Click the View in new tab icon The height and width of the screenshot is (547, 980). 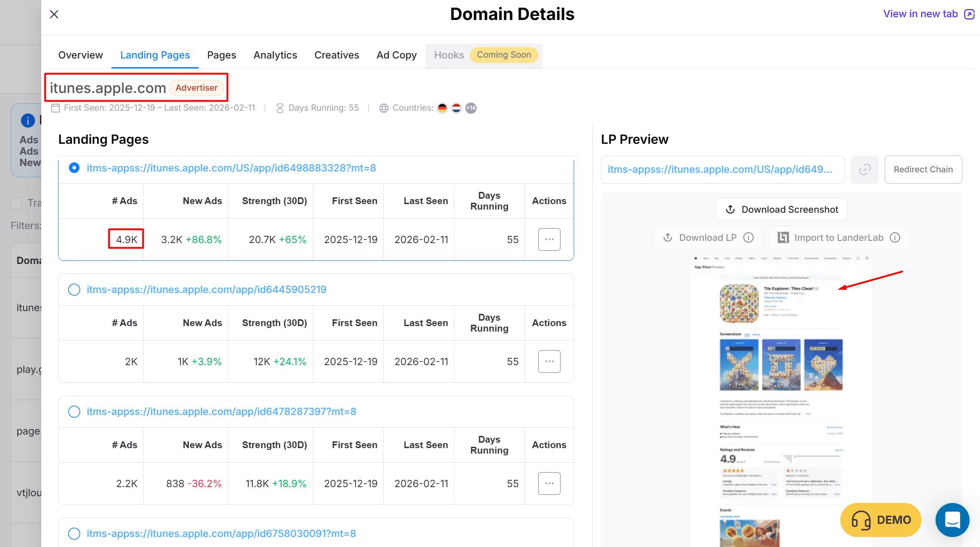[x=969, y=14]
